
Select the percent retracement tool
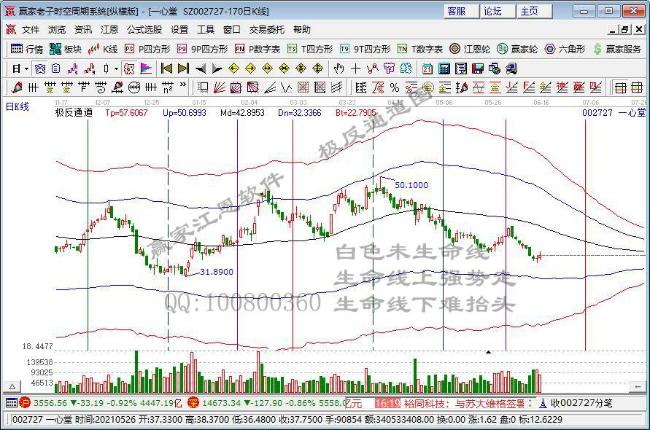coord(394,87)
